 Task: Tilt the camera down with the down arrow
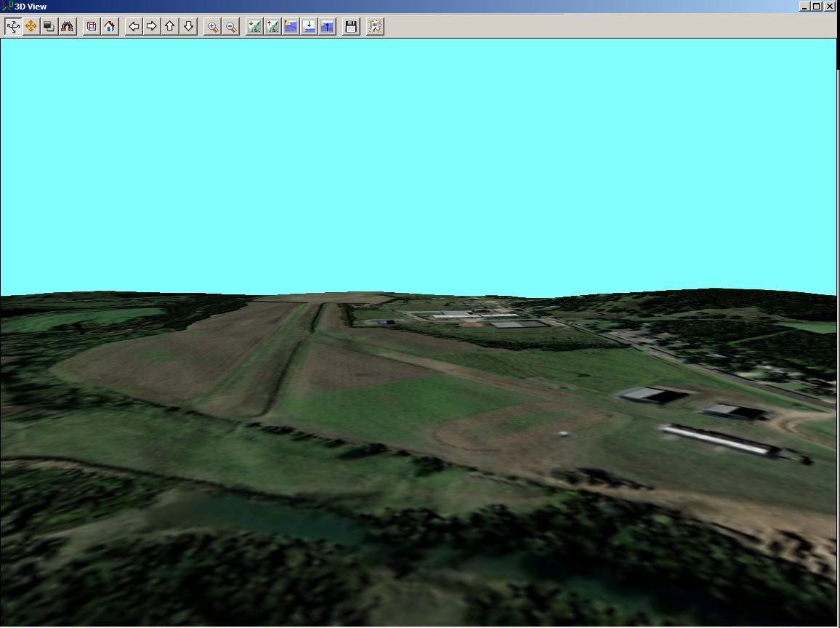187,26
